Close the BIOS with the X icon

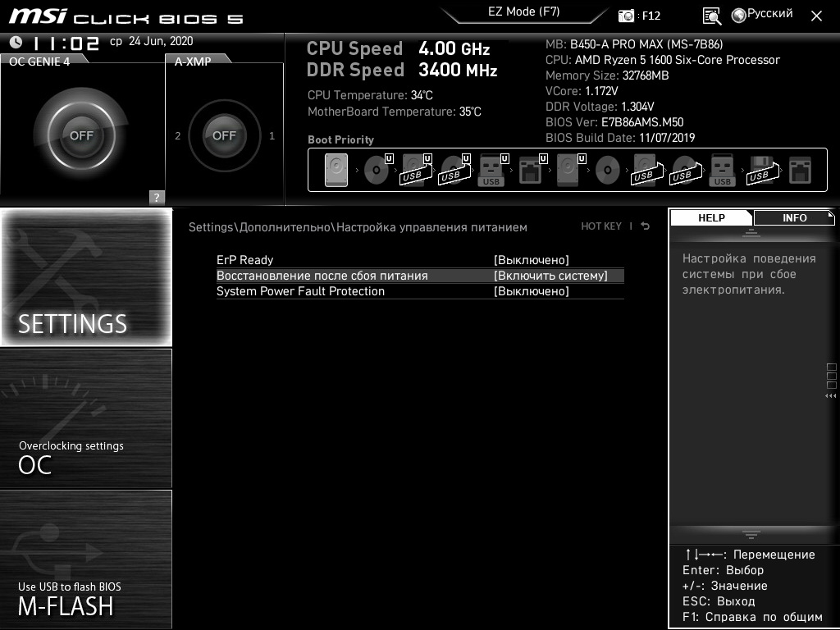tap(816, 16)
